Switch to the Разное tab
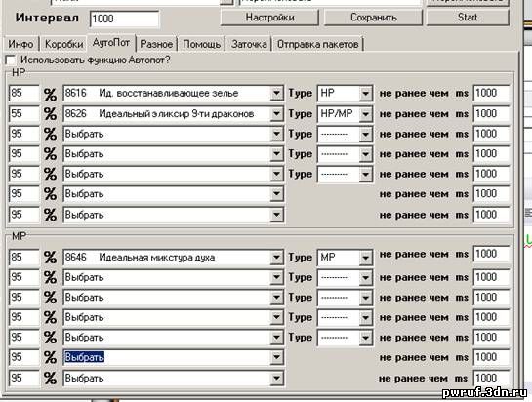The image size is (532, 402). [156, 44]
